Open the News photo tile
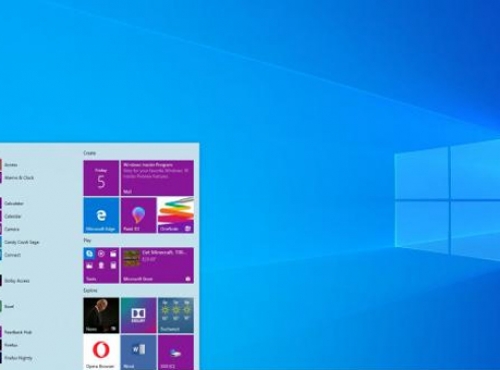This screenshot has width=500, height=370. click(x=101, y=315)
